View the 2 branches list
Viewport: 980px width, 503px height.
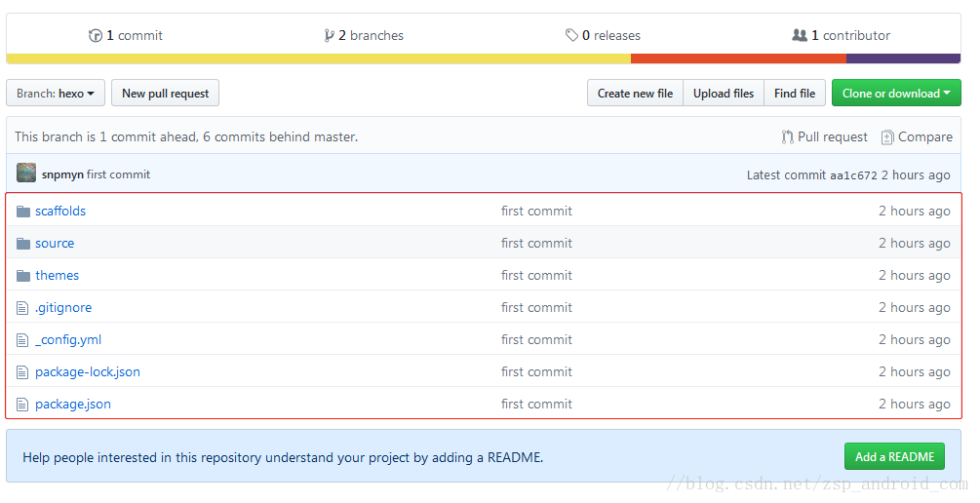364,36
